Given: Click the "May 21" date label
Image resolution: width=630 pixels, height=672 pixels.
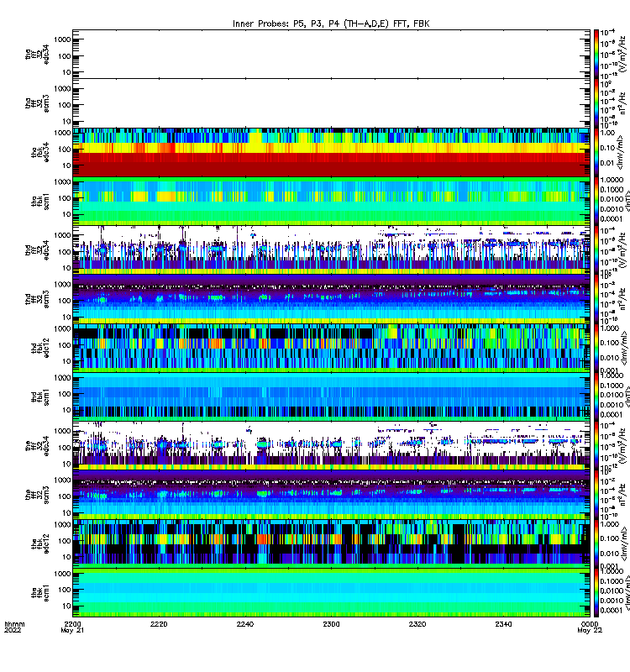Looking at the screenshot, I should [72, 631].
